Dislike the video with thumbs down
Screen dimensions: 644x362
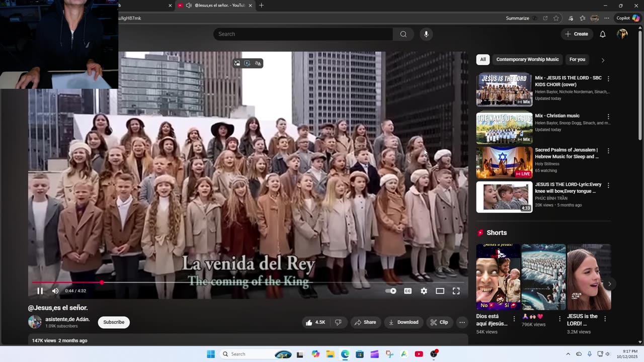click(338, 322)
